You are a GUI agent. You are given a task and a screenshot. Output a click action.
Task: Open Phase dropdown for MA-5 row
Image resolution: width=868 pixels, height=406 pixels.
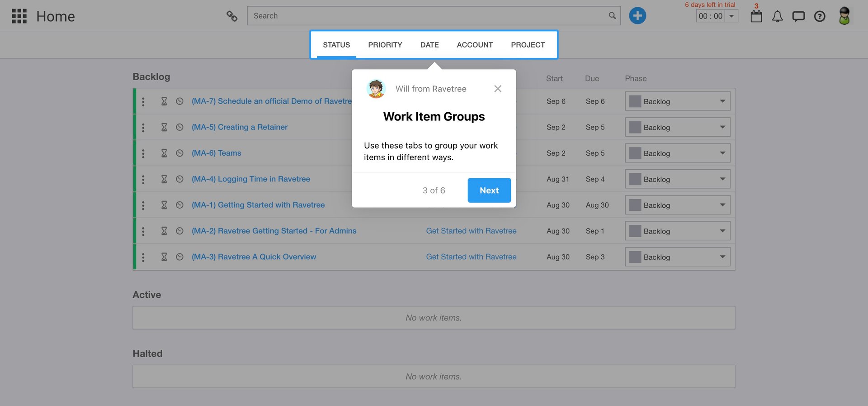coord(677,127)
